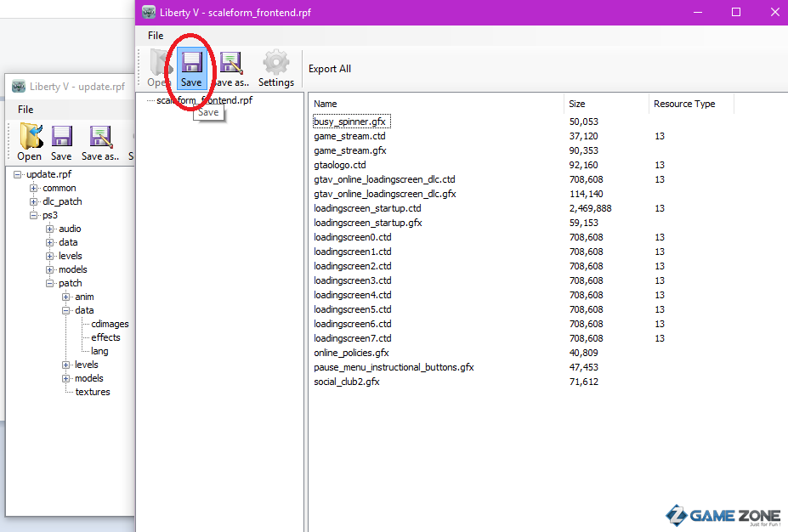Minimize the scaleform_frontend.rpf window
The height and width of the screenshot is (532, 788).
698,12
